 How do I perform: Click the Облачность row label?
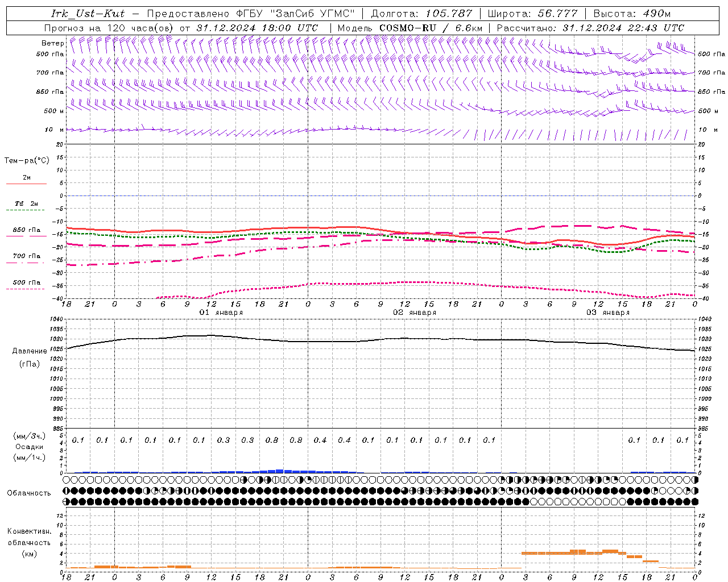pyautogui.click(x=29, y=493)
